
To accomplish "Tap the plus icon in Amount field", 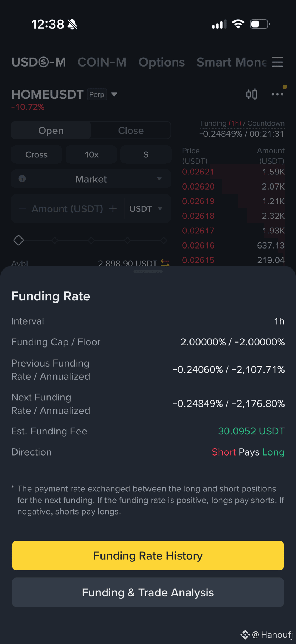I will (113, 208).
